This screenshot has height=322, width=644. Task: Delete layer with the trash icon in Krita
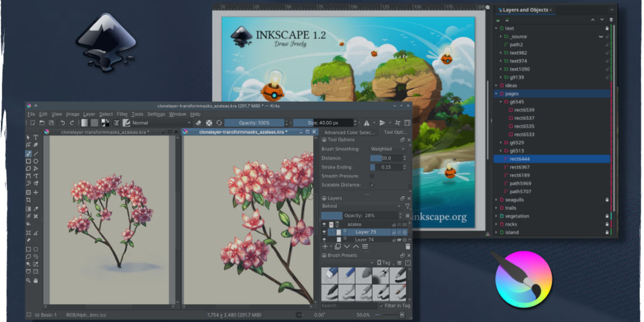pos(407,246)
